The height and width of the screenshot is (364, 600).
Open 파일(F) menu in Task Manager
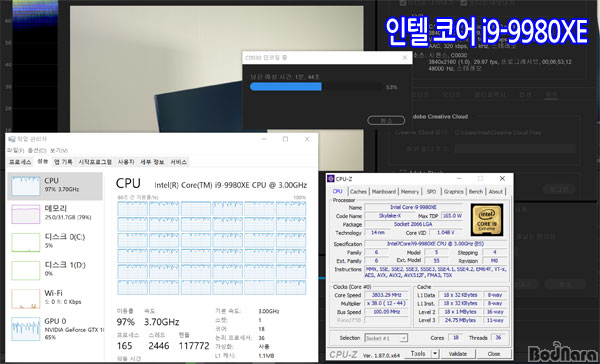(16, 150)
